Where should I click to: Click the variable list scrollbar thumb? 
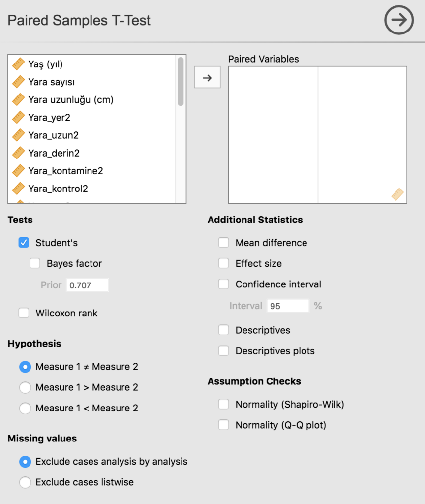[x=181, y=81]
